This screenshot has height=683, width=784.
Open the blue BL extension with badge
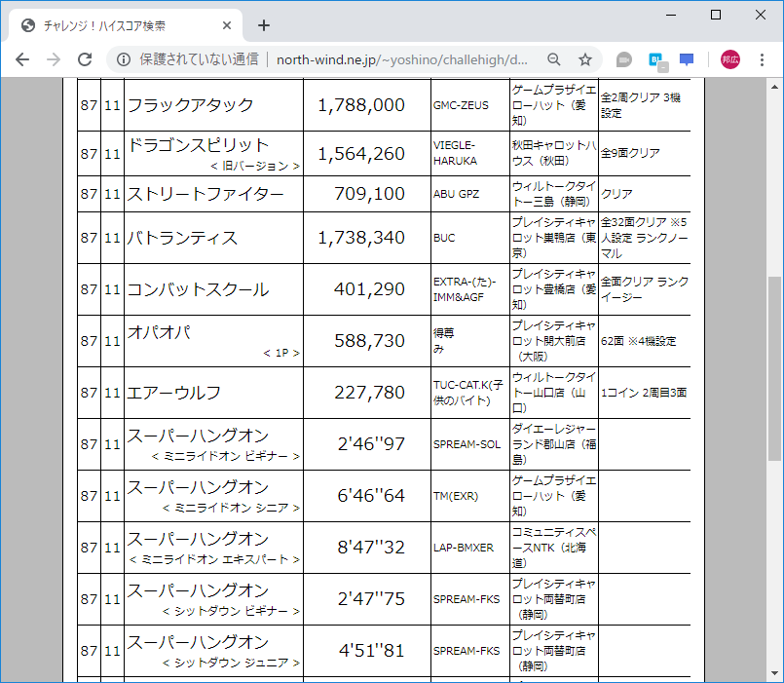tap(654, 59)
